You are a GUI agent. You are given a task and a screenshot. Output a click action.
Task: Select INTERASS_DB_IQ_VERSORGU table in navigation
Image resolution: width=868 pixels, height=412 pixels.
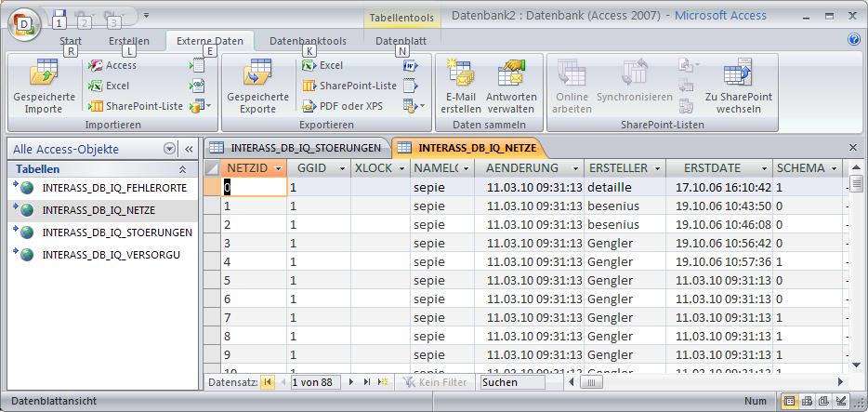pyautogui.click(x=104, y=255)
